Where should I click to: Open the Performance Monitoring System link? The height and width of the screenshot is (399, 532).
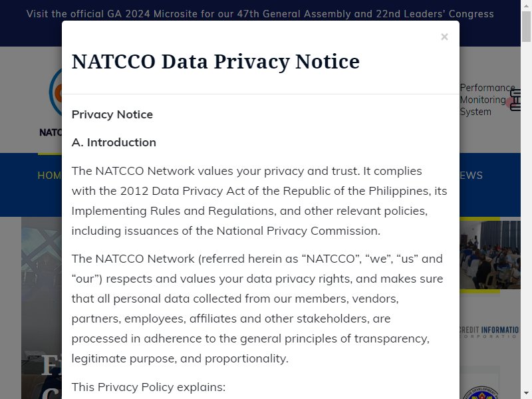pyautogui.click(x=487, y=100)
